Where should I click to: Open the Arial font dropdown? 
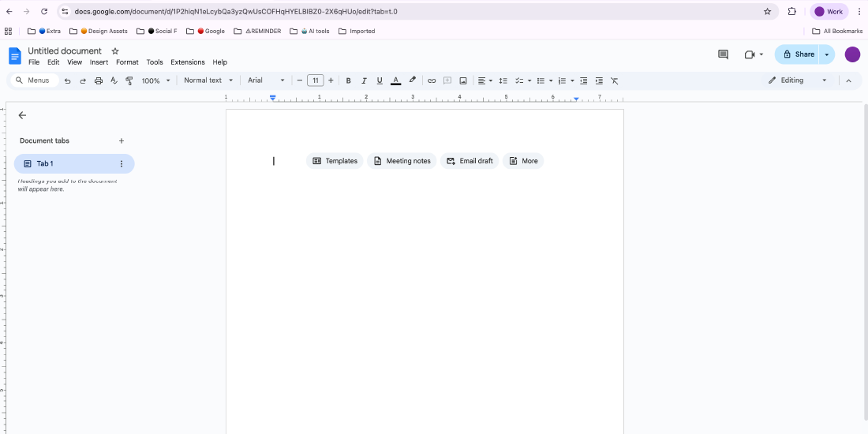[266, 80]
